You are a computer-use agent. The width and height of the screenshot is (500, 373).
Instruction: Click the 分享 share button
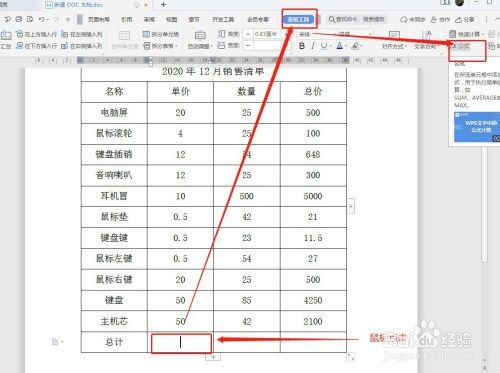tap(465, 20)
